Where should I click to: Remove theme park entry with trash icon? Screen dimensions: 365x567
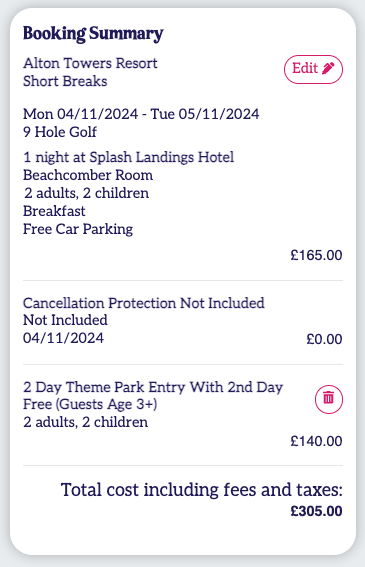328,399
